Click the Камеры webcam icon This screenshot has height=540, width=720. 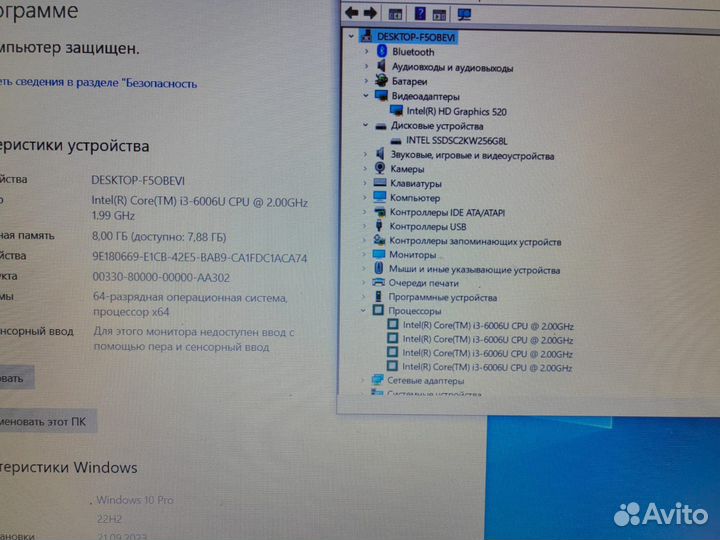[x=380, y=168]
